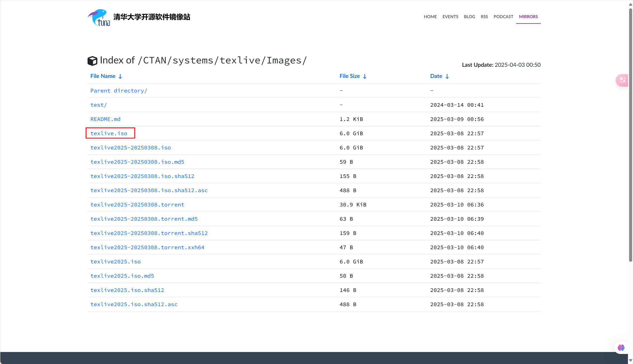633x364 pixels.
Task: Open PODCAST navigation item
Action: point(503,16)
